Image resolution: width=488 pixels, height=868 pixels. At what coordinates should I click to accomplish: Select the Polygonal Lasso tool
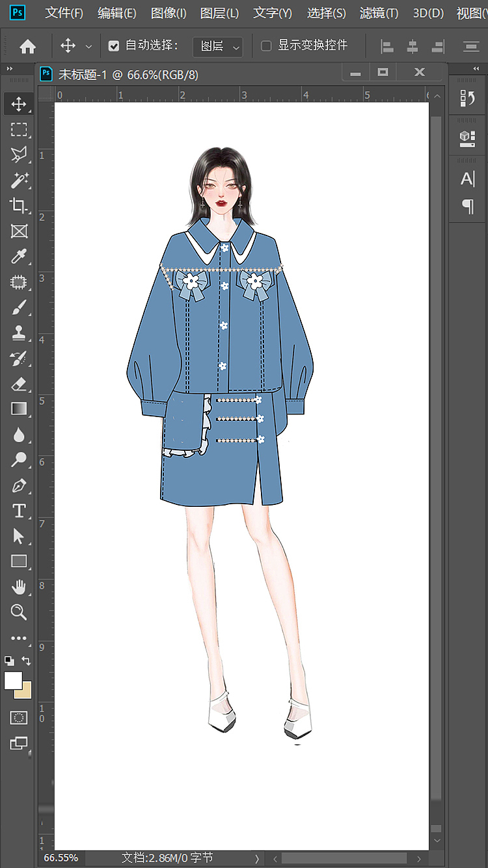point(19,155)
